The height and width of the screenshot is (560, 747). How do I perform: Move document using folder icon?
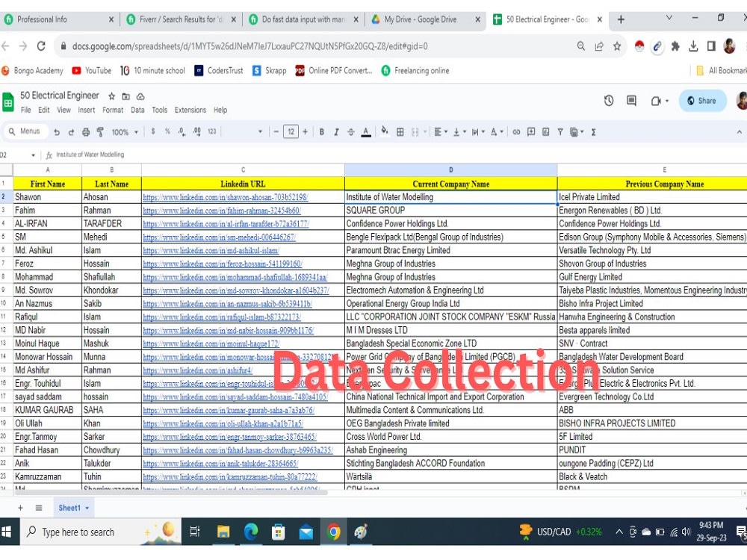pyautogui.click(x=125, y=96)
